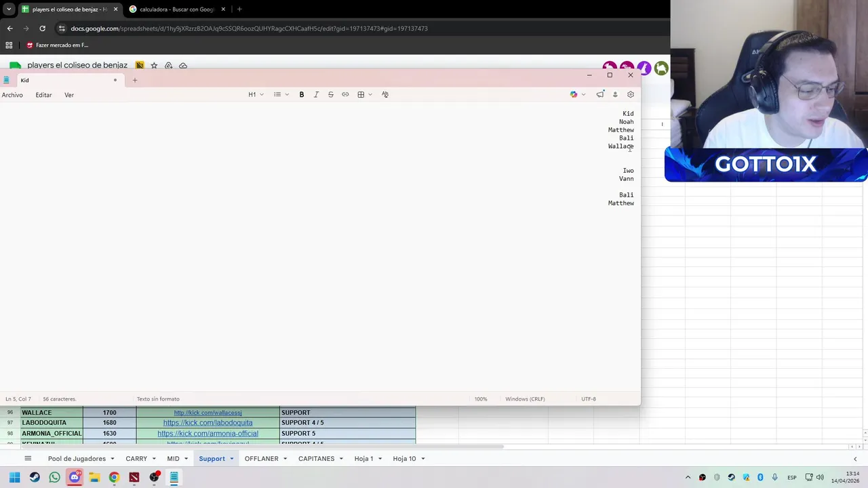Open the all sheets list hamburger icon
Screen dimensions: 868x488
pos(28,459)
